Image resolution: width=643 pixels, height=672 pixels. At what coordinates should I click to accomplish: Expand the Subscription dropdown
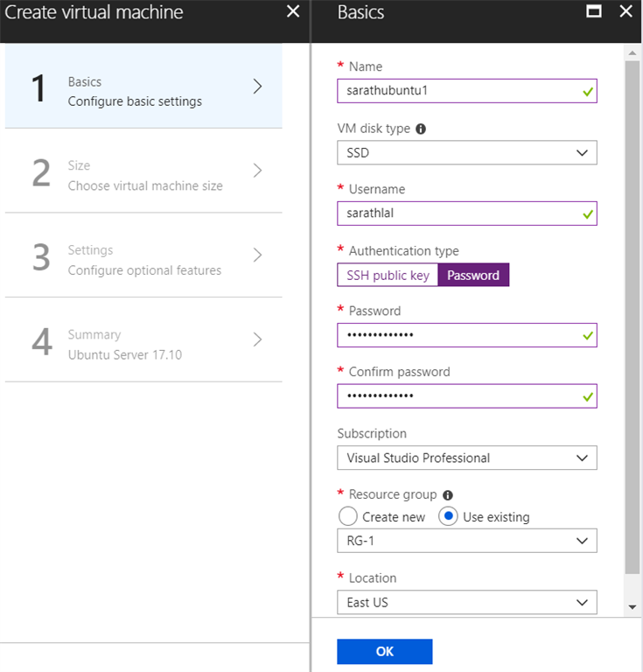(466, 458)
